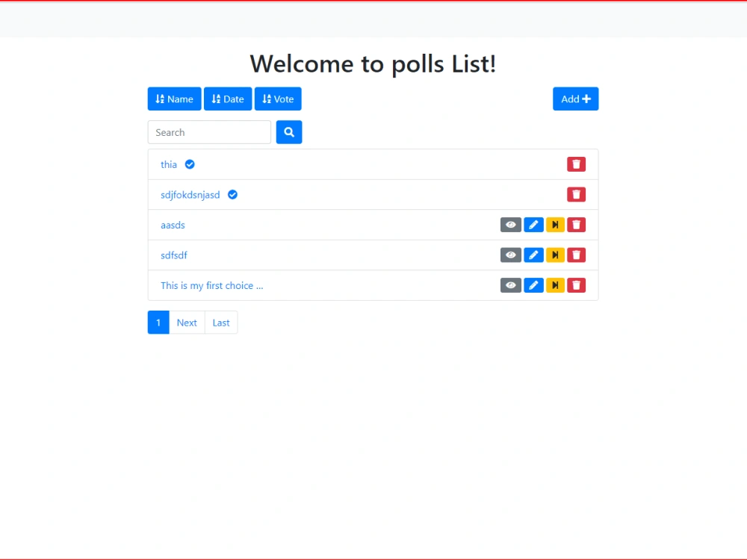Image resolution: width=747 pixels, height=560 pixels.
Task: Click the search magnifier button
Action: click(289, 132)
